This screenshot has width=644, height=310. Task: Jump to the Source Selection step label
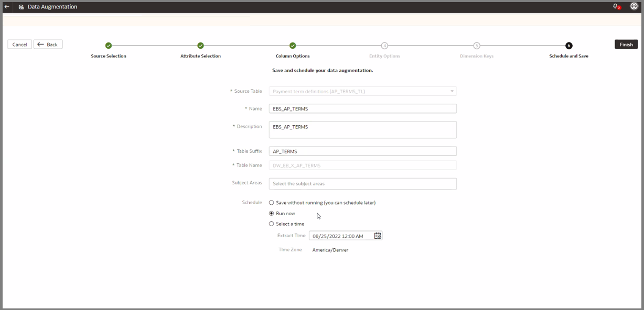click(109, 56)
